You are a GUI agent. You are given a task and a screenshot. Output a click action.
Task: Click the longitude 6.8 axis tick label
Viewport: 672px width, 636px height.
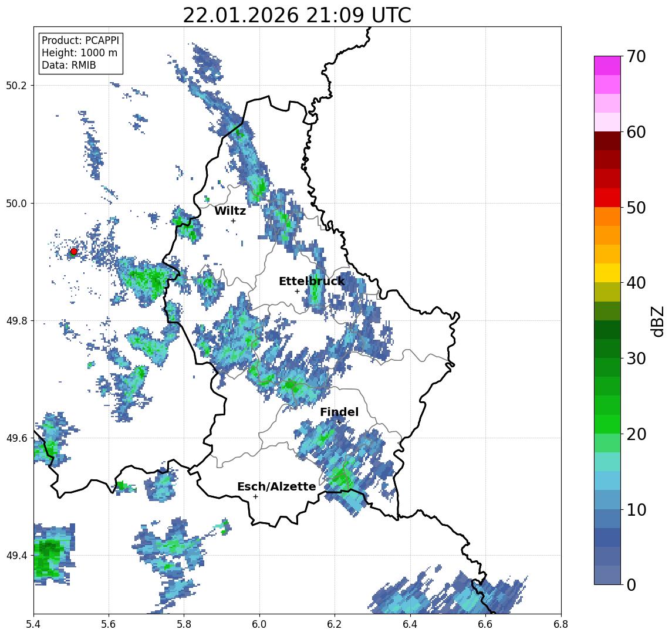click(x=560, y=624)
